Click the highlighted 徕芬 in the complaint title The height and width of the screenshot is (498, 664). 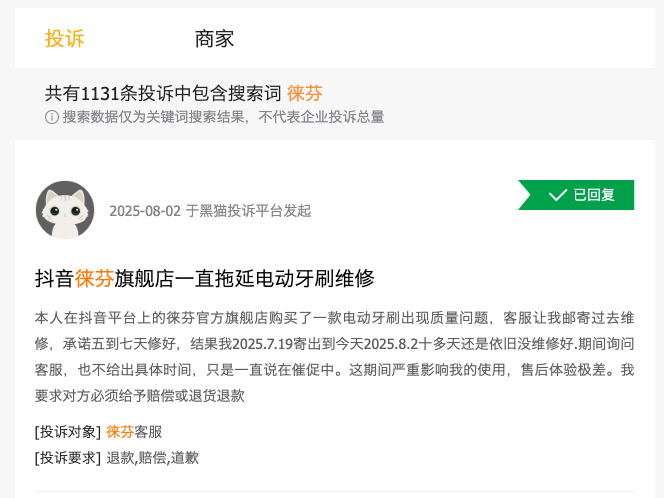95,278
